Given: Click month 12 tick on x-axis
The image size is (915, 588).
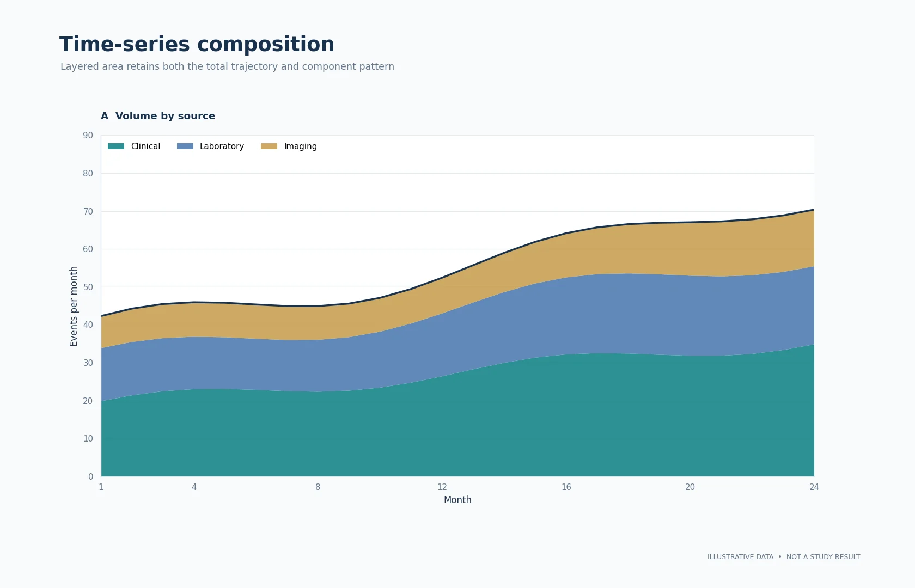Looking at the screenshot, I should (442, 487).
